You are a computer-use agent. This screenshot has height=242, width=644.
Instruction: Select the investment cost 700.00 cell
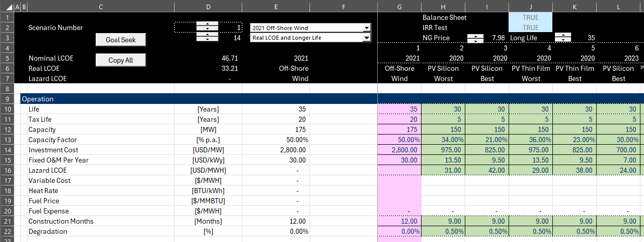click(618, 150)
